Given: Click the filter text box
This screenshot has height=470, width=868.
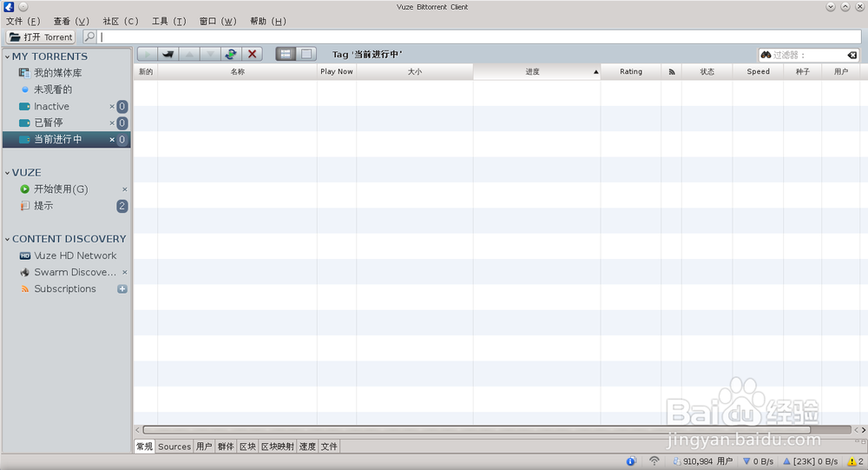Looking at the screenshot, I should point(808,55).
